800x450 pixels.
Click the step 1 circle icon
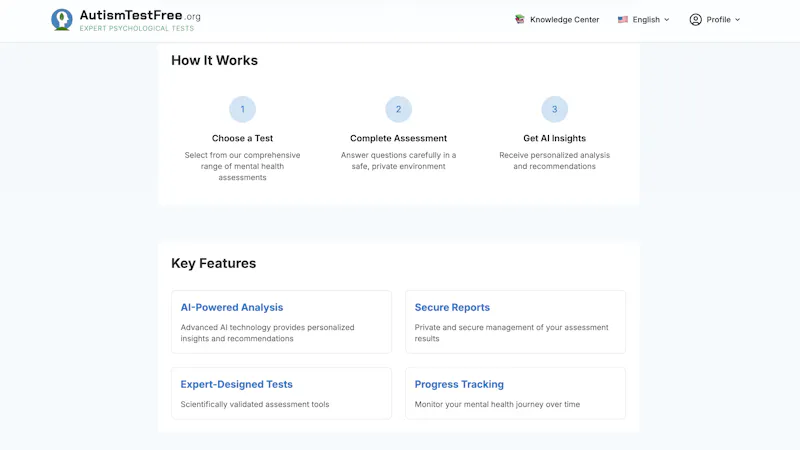(242, 109)
